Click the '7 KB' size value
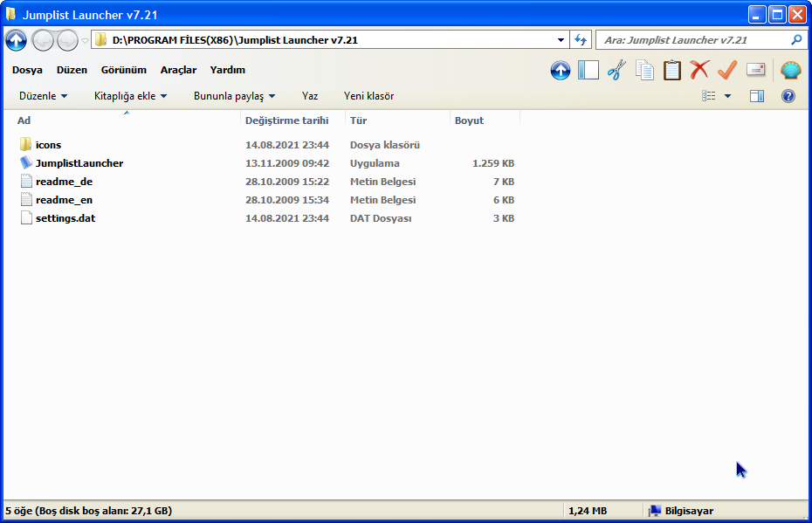The height and width of the screenshot is (523, 812). coord(504,182)
